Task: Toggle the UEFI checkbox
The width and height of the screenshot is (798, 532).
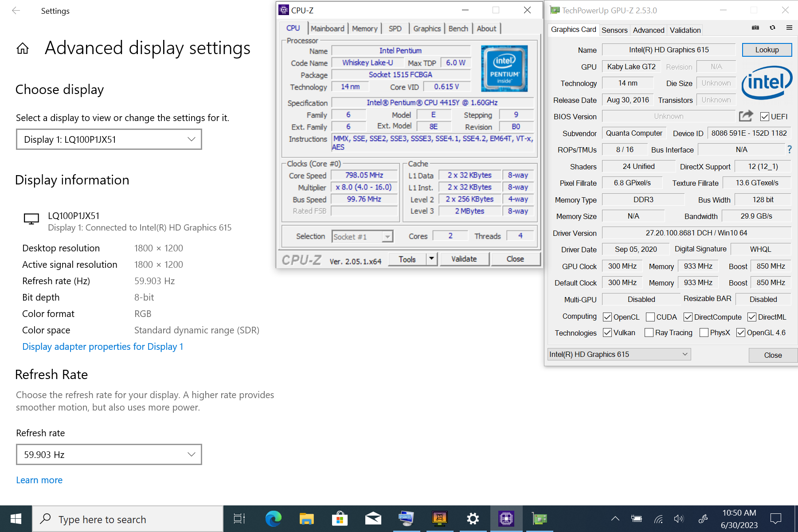Action: pyautogui.click(x=764, y=117)
